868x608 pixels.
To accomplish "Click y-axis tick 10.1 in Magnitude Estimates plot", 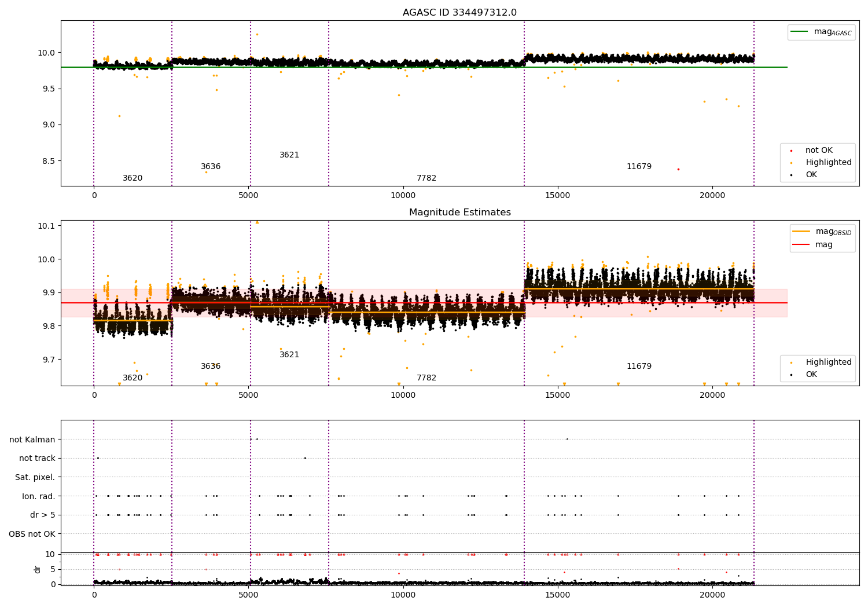I will (x=46, y=225).
